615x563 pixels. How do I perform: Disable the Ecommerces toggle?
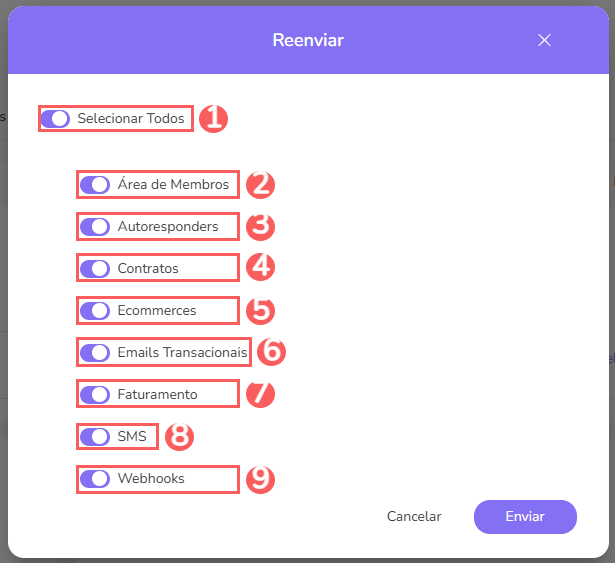click(95, 311)
